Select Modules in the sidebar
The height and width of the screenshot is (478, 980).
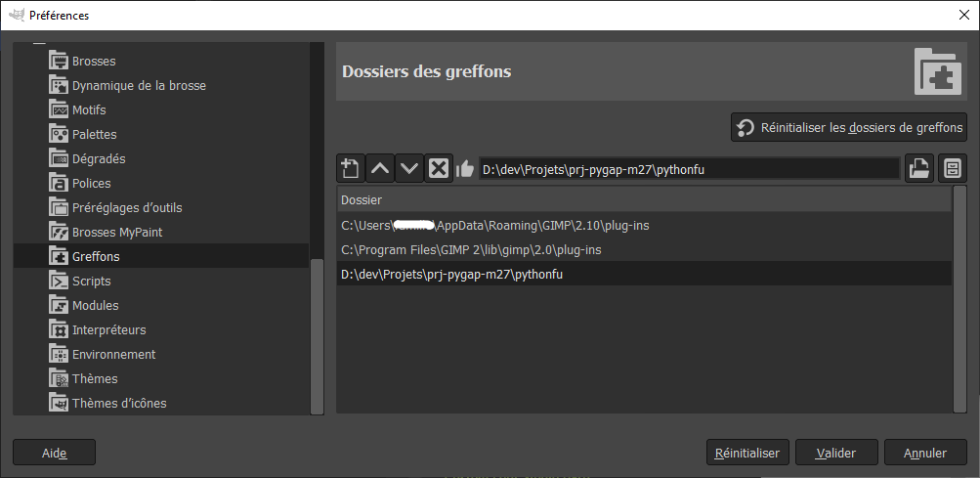[x=160, y=305]
